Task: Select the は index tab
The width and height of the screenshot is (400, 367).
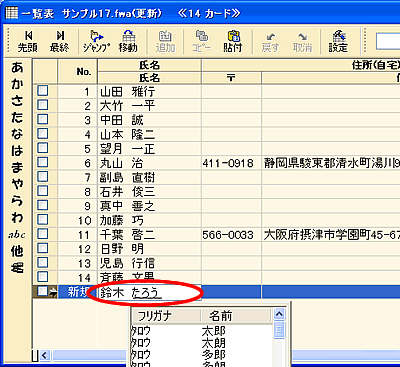Action: coord(17,151)
